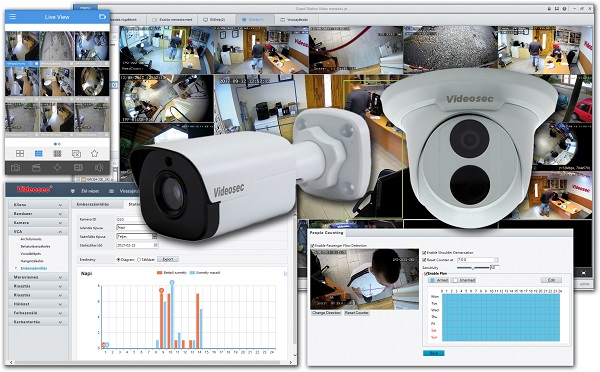
Task: Tap the close-all-streams icon
Action: coord(77,153)
